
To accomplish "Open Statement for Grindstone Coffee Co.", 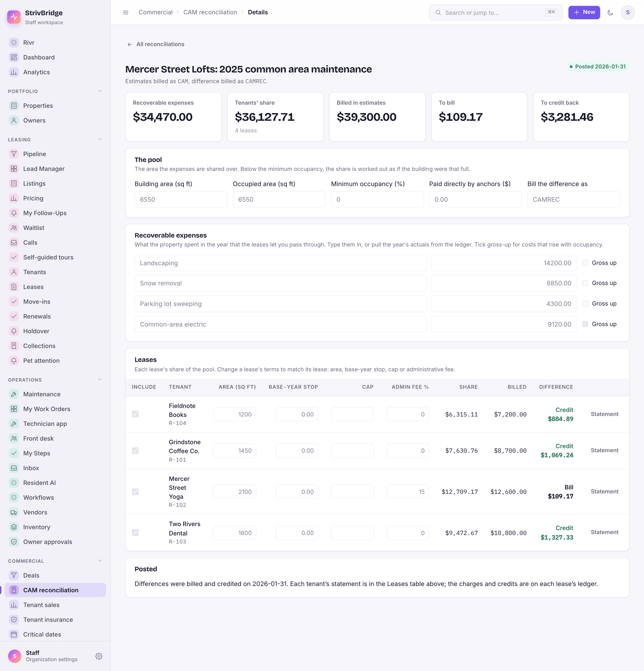I will click(x=604, y=450).
